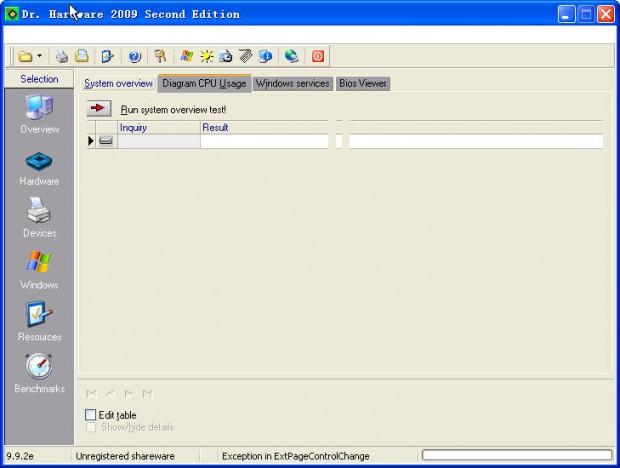The image size is (620, 468).
Task: Click the yellow print preview icon
Action: (82, 56)
